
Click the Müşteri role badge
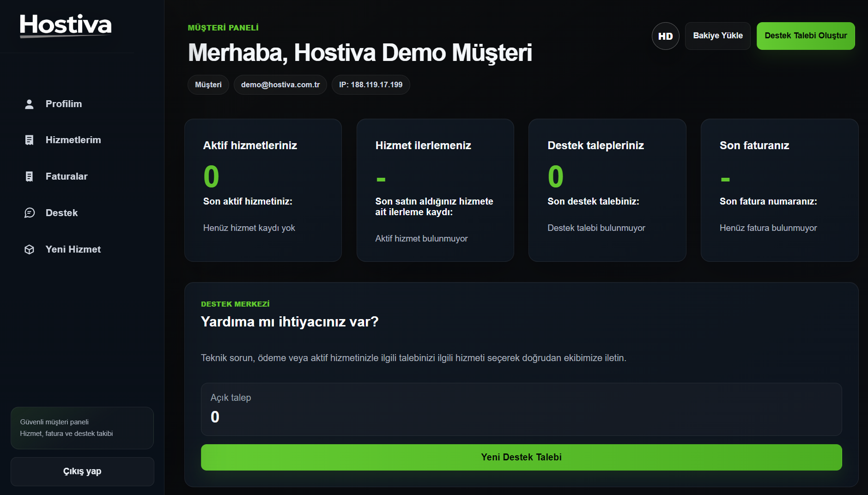[x=208, y=85]
